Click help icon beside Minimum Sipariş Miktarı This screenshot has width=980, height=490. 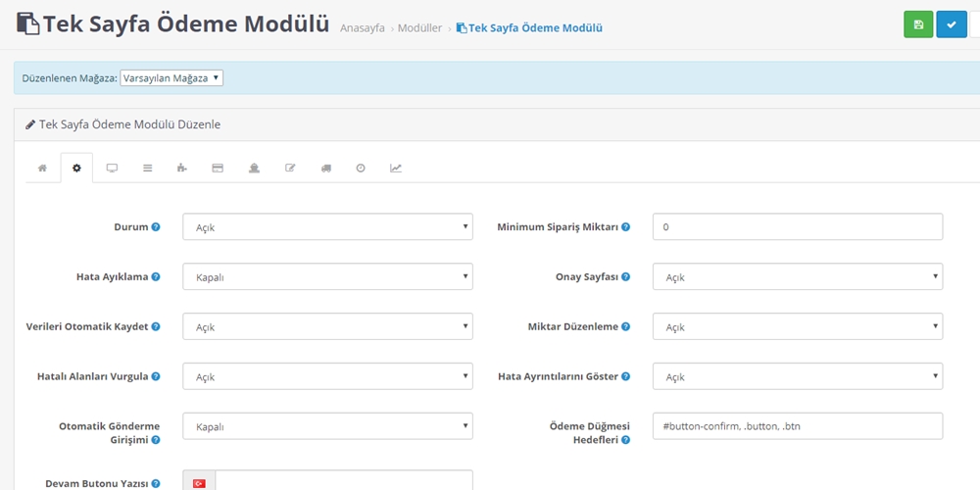point(625,227)
